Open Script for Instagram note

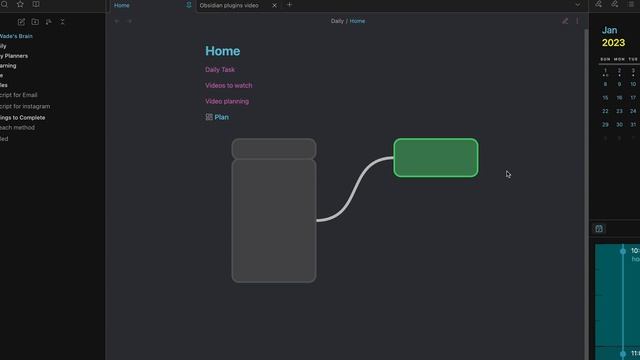[25, 107]
